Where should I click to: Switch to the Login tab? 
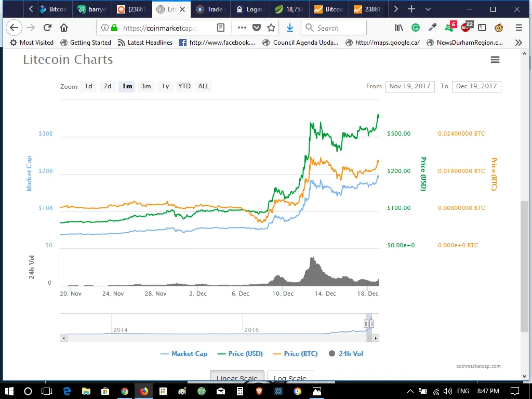pos(250,9)
